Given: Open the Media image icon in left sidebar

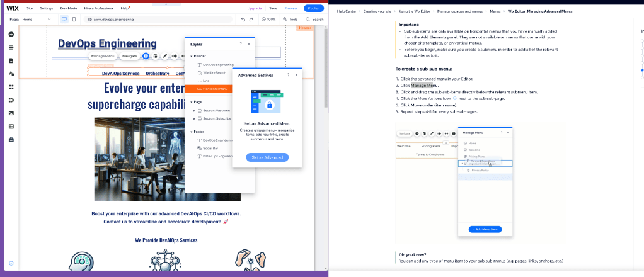Looking at the screenshot, I should point(11,113).
